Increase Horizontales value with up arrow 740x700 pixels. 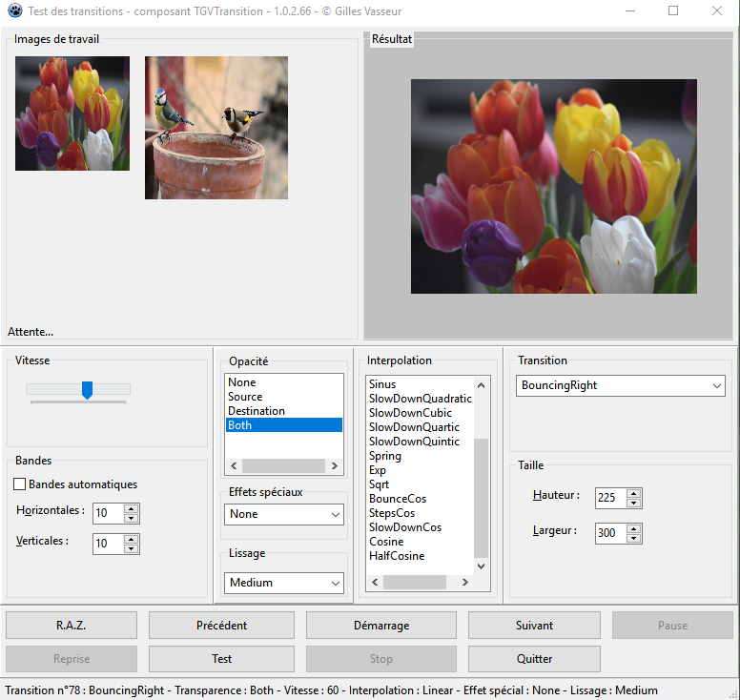point(132,508)
